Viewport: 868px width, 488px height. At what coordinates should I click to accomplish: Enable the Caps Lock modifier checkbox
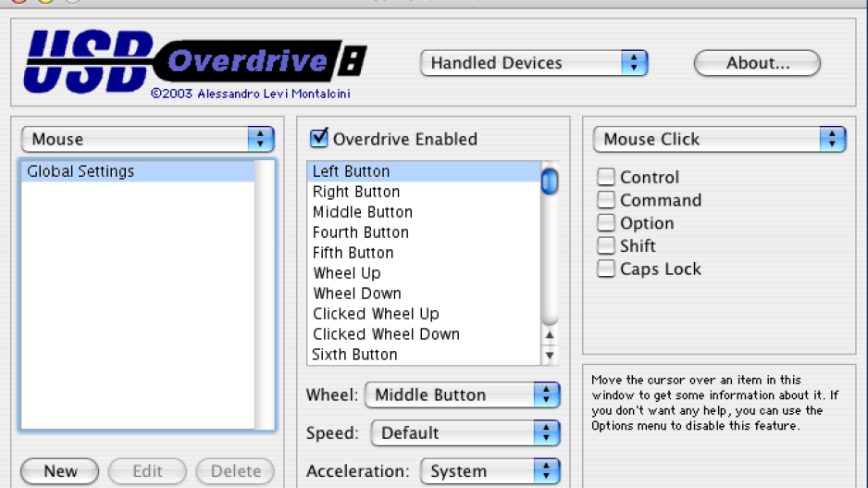tap(606, 269)
